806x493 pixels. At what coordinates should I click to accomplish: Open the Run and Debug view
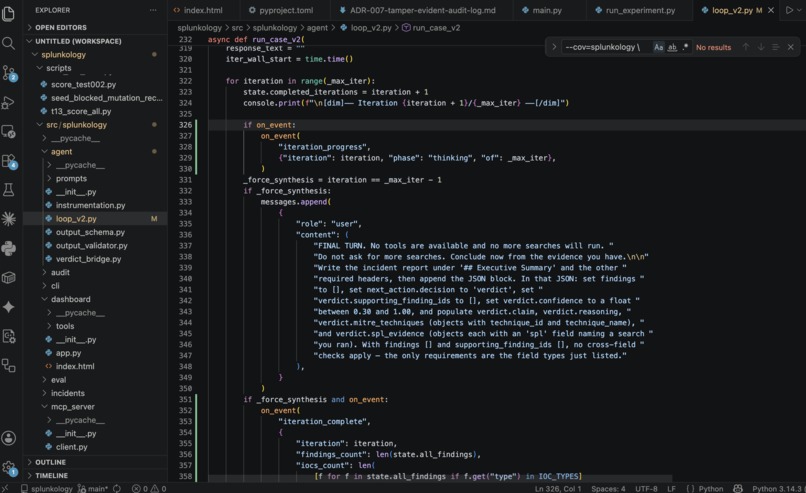(x=9, y=102)
